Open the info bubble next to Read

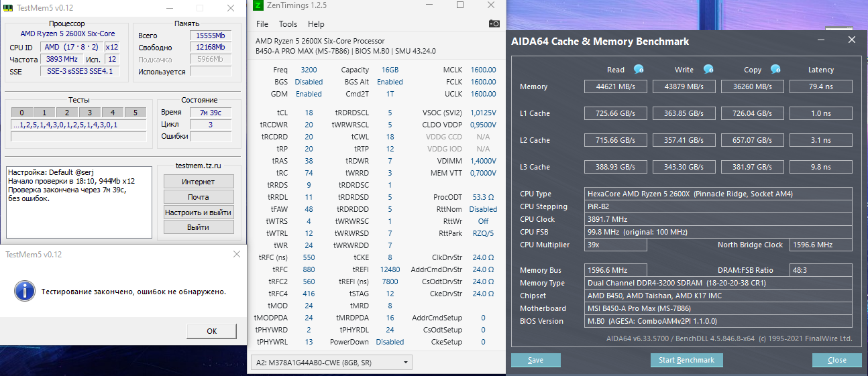639,69
